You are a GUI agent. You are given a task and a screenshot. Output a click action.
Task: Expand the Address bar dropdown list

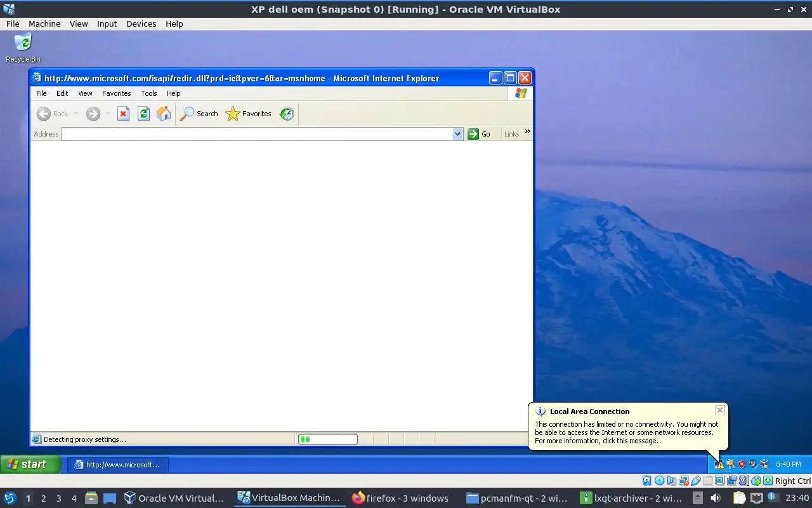tap(458, 134)
